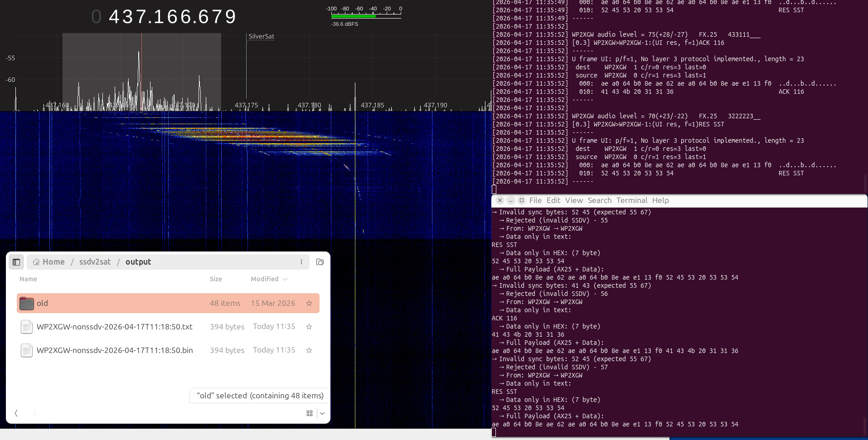The width and height of the screenshot is (868, 440).
Task: Click the Name column header
Action: tap(28, 279)
